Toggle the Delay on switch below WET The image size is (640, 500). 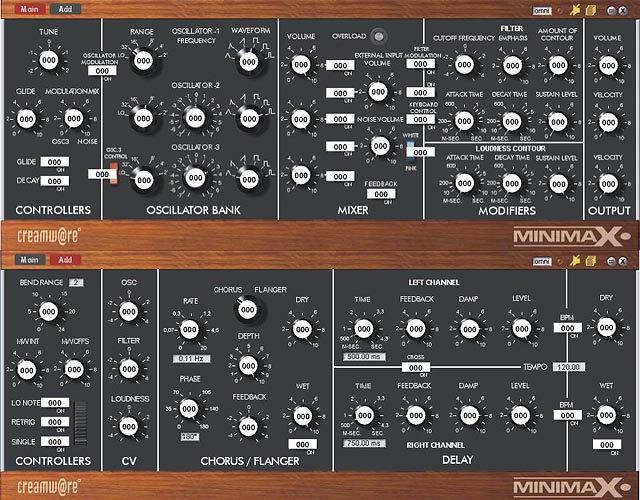click(x=607, y=445)
